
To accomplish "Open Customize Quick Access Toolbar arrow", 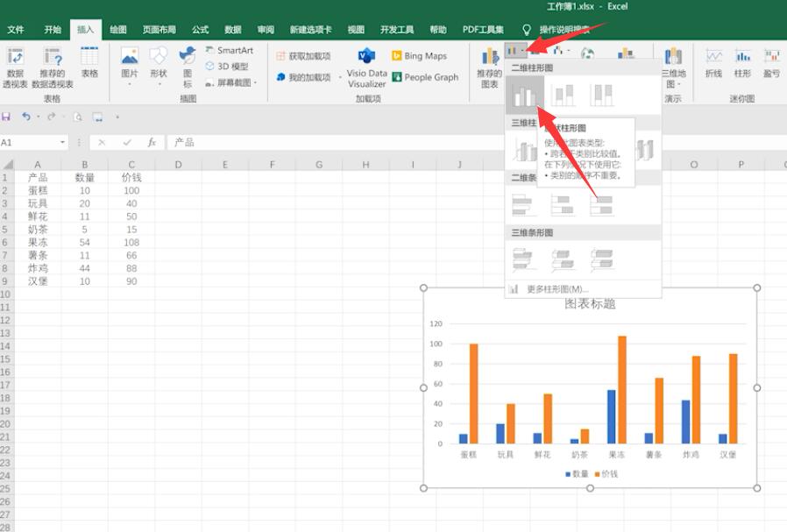I will point(117,117).
